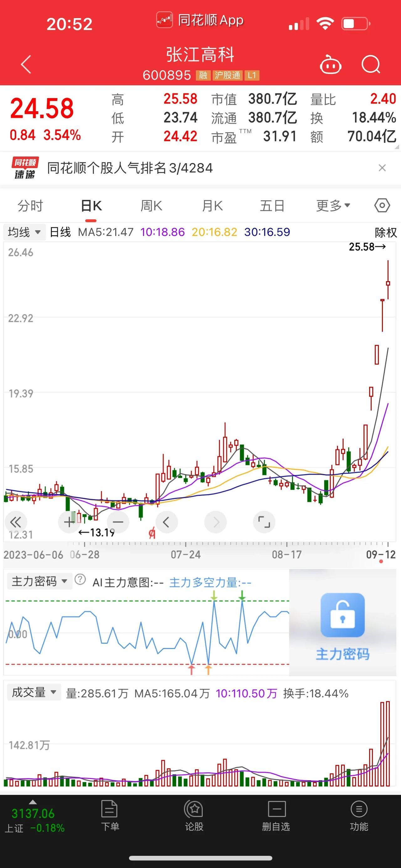Open chart settings hexagon icon
Image resolution: width=401 pixels, height=868 pixels.
tap(382, 205)
